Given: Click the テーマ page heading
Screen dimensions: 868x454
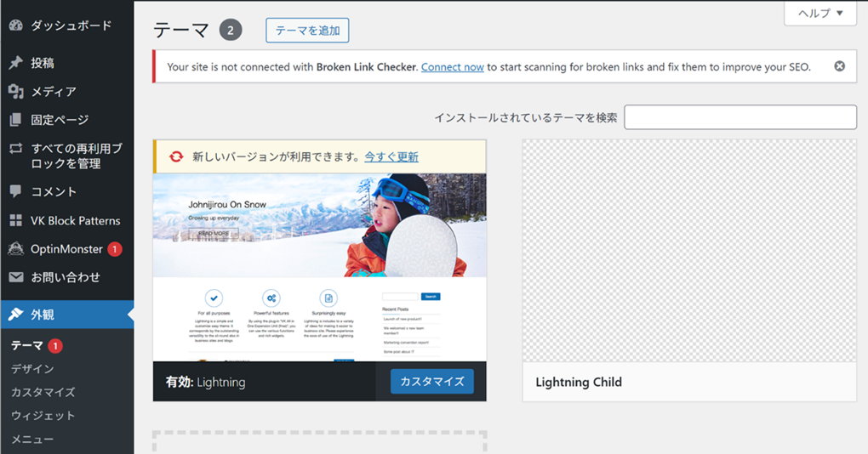Looking at the screenshot, I should point(181,30).
